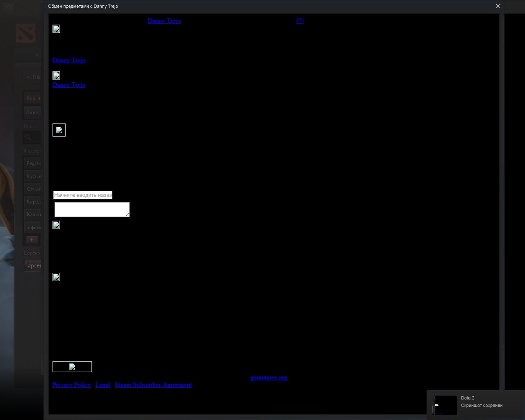Click the magnifier search icon in background Dota window

click(28, 137)
